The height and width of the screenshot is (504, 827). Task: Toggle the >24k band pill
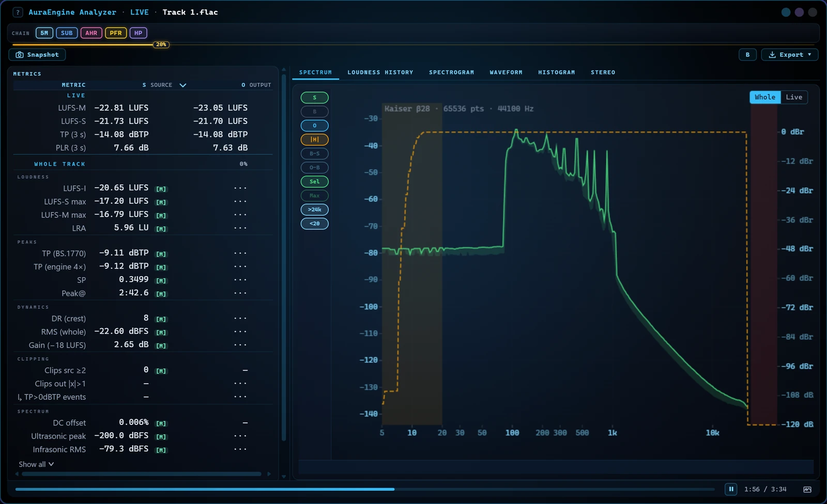click(314, 210)
